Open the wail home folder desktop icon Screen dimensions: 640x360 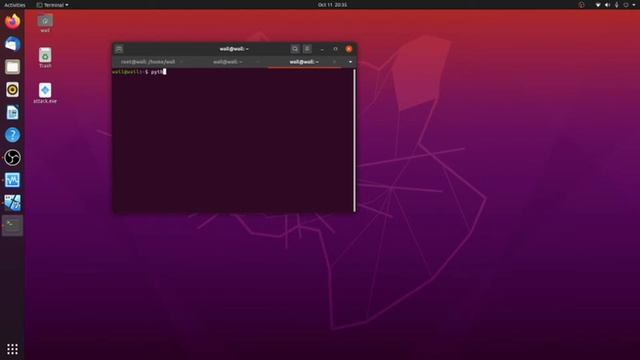coord(45,23)
